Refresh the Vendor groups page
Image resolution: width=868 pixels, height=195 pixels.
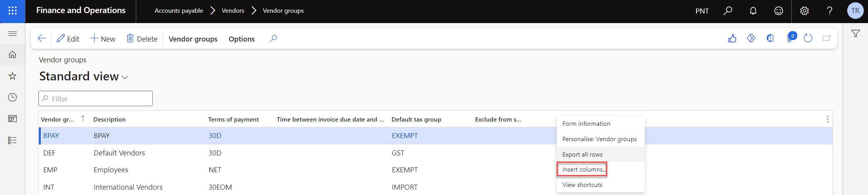pyautogui.click(x=808, y=38)
